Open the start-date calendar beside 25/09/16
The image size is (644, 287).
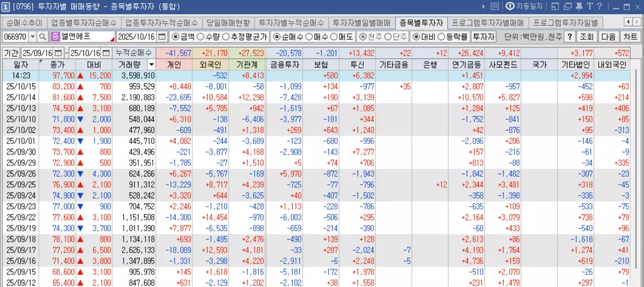click(59, 53)
